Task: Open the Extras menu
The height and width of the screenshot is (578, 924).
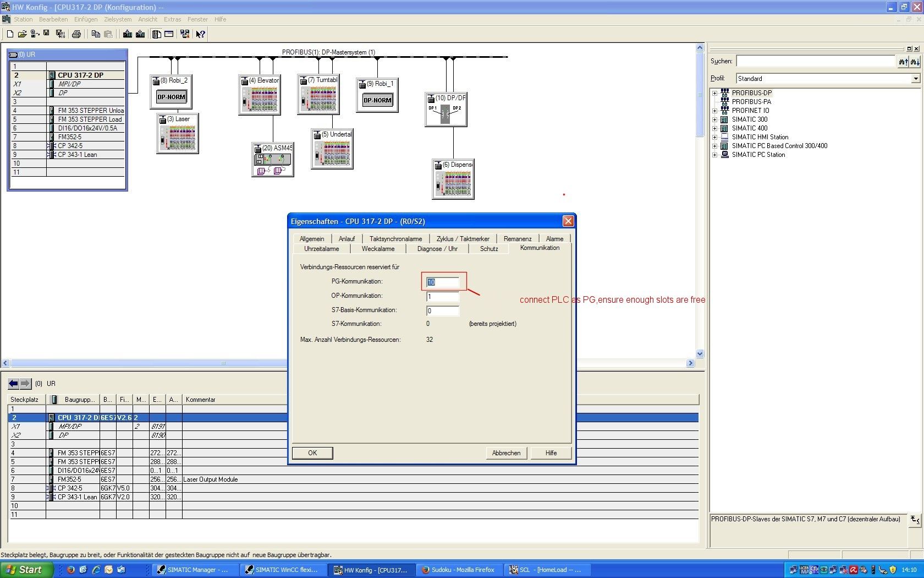Action: click(172, 19)
